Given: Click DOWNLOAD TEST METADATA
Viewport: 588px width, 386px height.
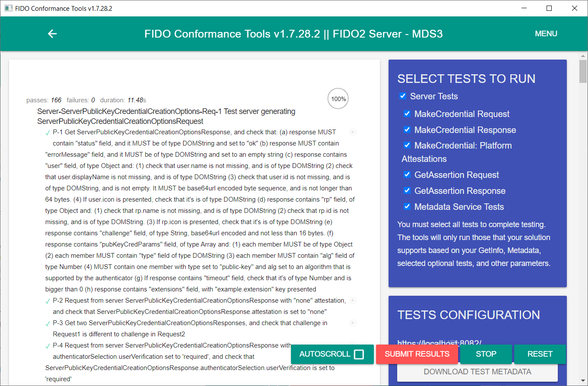Looking at the screenshot, I should click(x=477, y=372).
